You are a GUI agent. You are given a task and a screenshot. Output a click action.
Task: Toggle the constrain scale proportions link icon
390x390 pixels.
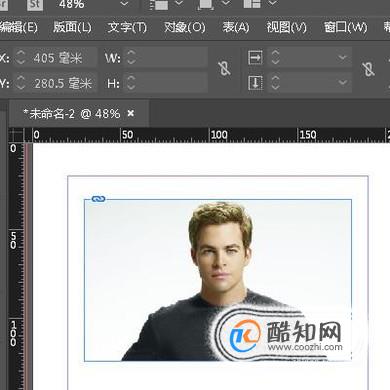tap(368, 69)
